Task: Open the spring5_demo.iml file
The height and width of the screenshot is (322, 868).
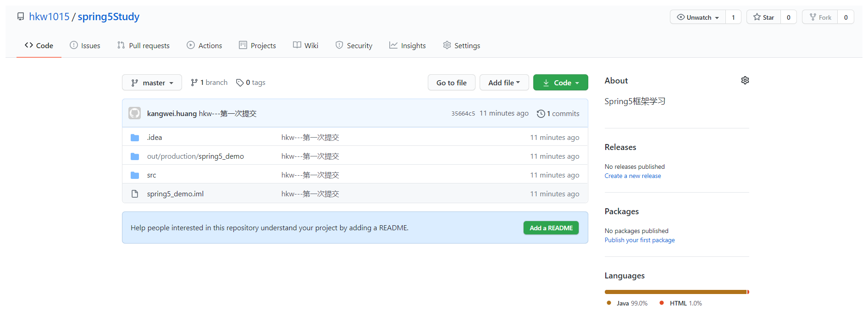Action: click(175, 194)
